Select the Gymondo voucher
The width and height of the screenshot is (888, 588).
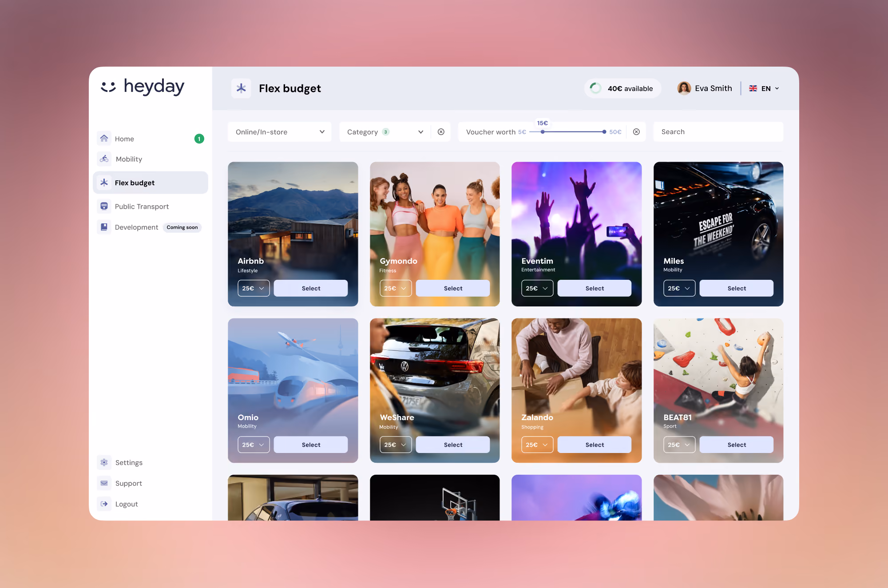[x=453, y=288]
